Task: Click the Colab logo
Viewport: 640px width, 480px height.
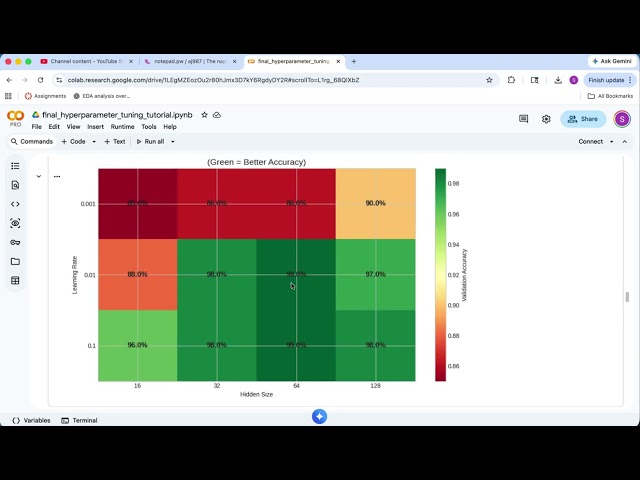Action: click(16, 116)
